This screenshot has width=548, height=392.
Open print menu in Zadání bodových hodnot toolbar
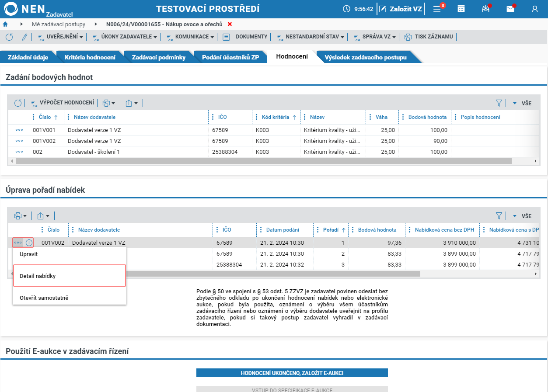click(x=108, y=103)
